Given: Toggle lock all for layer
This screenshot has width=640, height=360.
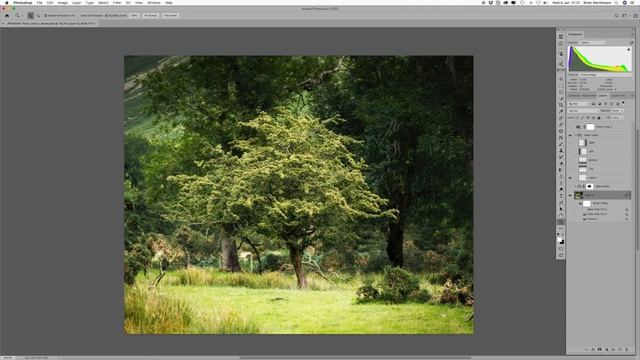Looking at the screenshot, I should [x=599, y=118].
